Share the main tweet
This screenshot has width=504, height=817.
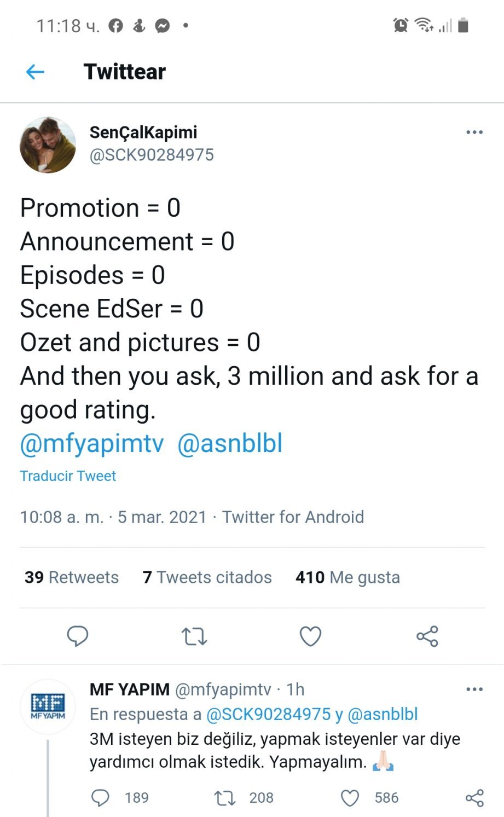pyautogui.click(x=427, y=636)
